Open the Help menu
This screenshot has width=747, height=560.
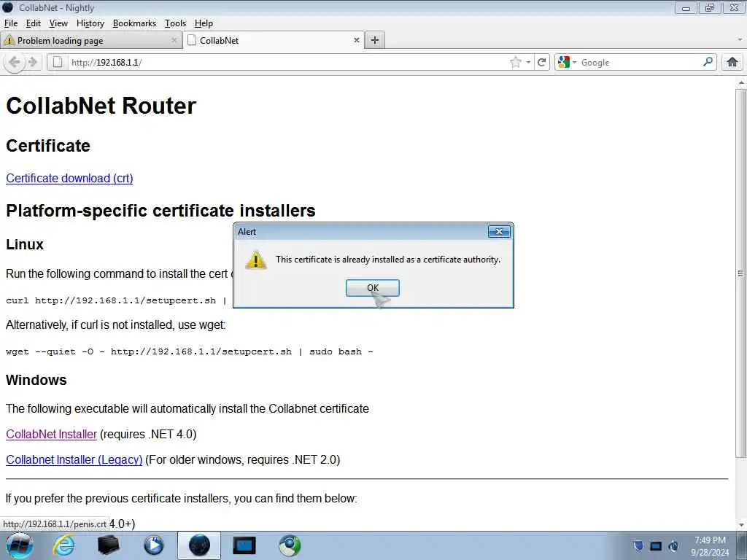pos(204,23)
